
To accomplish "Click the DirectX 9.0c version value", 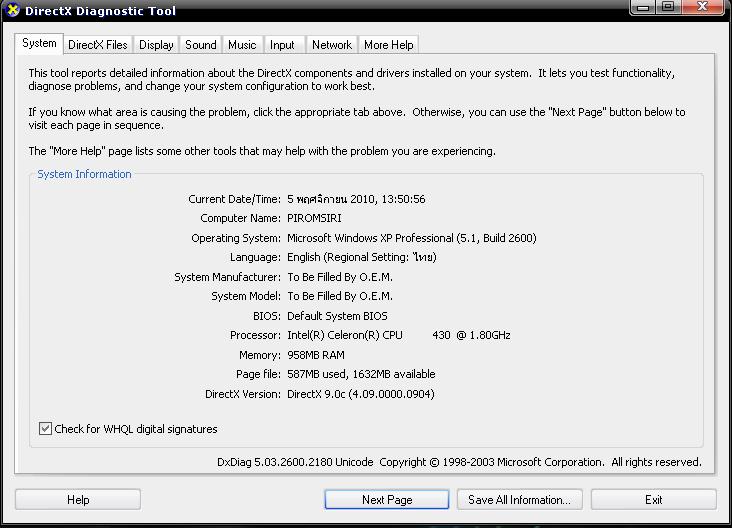I will (360, 394).
